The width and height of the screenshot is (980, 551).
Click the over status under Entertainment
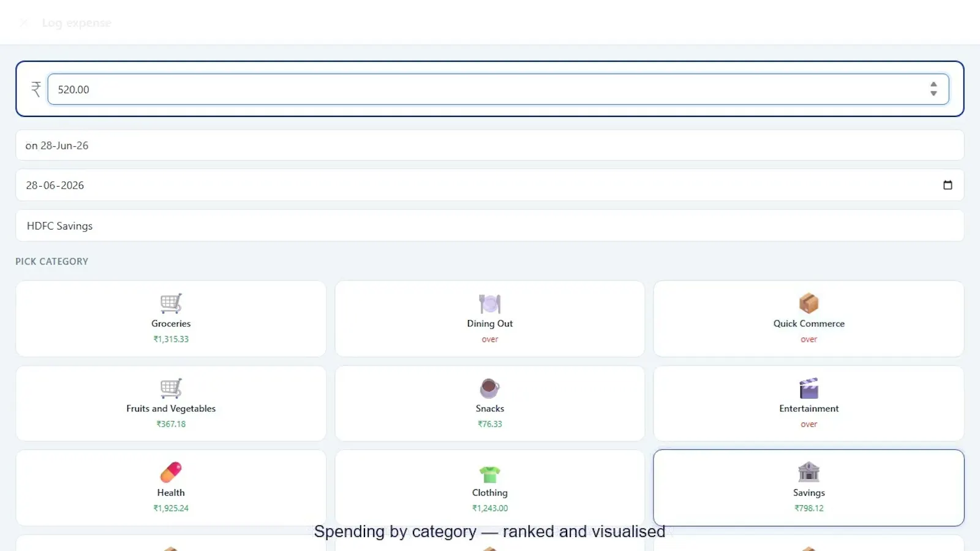click(x=809, y=424)
